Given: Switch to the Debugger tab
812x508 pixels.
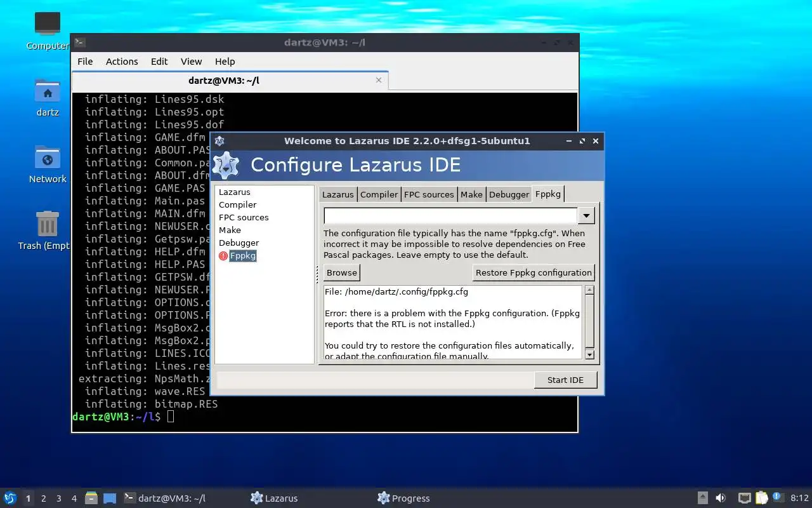Looking at the screenshot, I should [x=509, y=195].
